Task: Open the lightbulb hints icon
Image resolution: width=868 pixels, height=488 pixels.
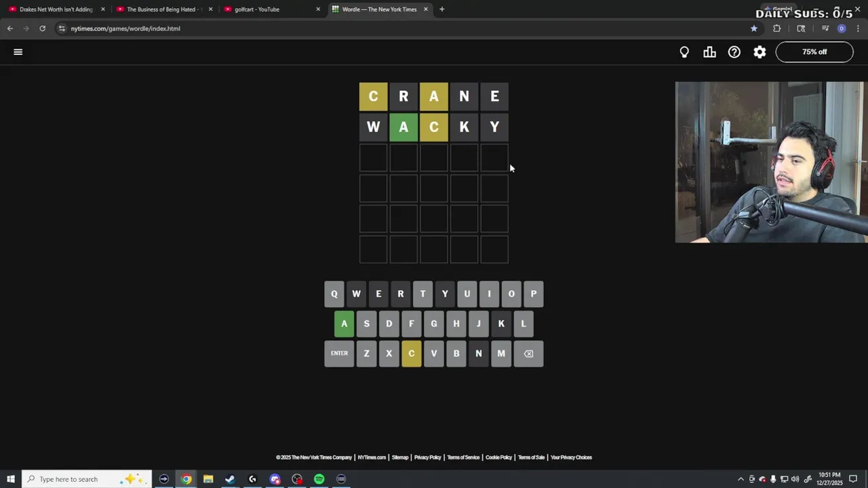Action: [684, 52]
